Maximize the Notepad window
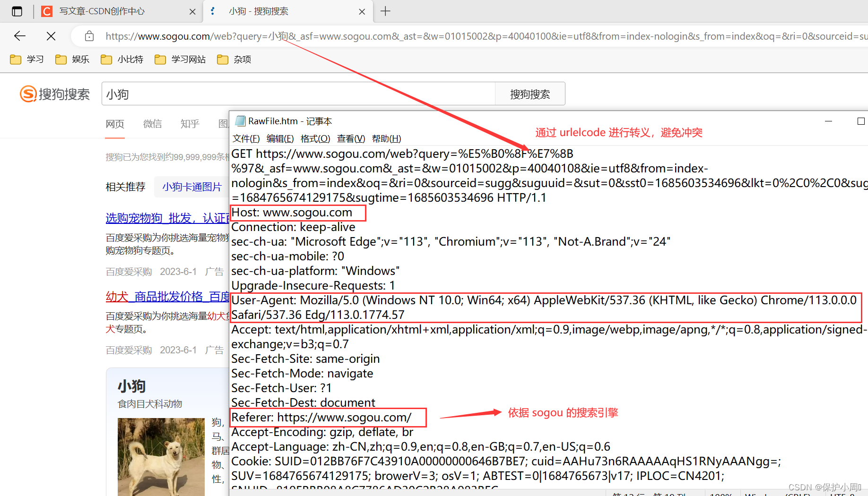The image size is (868, 496). pos(861,121)
